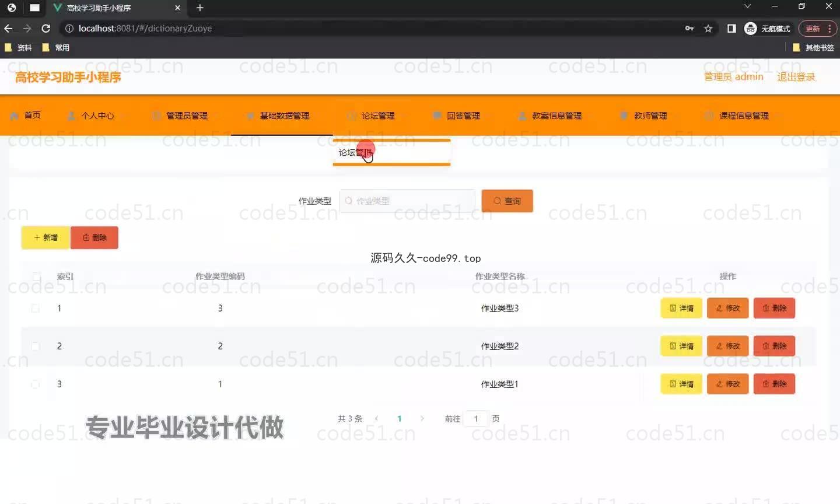Image resolution: width=840 pixels, height=504 pixels.
Task: Click 删除 for 作业类型1
Action: (774, 384)
